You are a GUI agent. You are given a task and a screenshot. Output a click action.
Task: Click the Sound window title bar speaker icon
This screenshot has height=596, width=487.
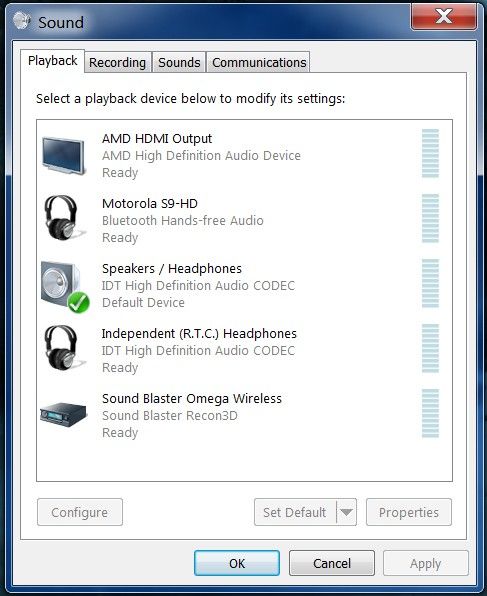click(x=22, y=20)
